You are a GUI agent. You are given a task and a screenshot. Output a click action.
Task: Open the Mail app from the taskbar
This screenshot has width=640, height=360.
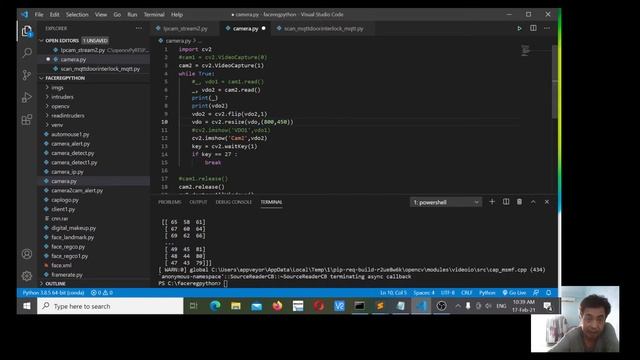(256, 306)
